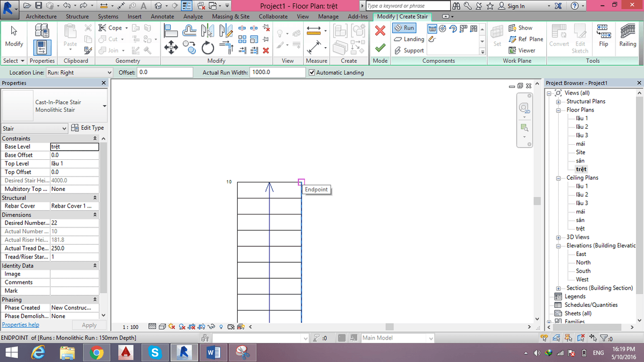Expand the 3D Views tree node
Viewport: 644px width, 362px height.
(x=559, y=237)
